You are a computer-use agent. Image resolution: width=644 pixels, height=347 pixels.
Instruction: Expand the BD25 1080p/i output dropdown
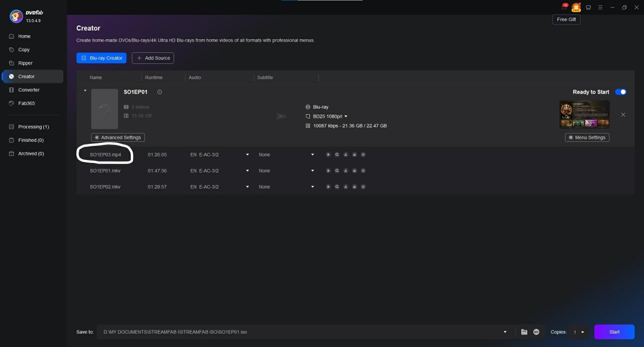[x=346, y=117]
